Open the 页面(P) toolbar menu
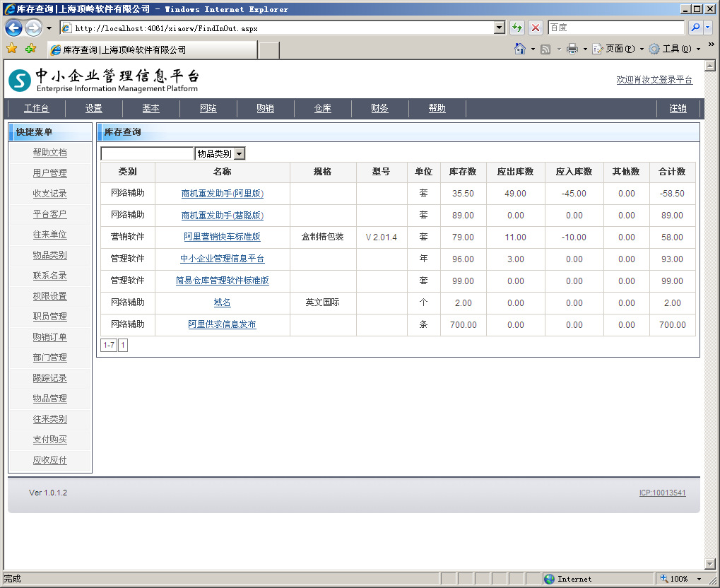Image resolution: width=720 pixels, height=588 pixels. (x=614, y=49)
